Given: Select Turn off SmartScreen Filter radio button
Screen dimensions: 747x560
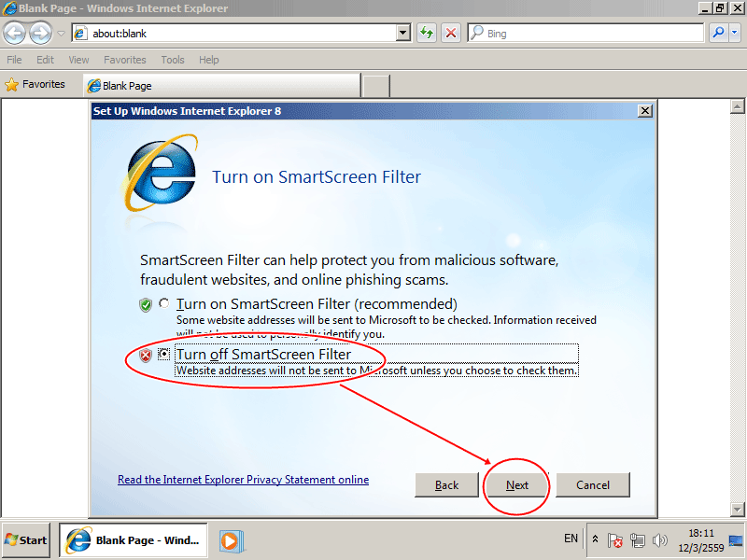Looking at the screenshot, I should pyautogui.click(x=164, y=354).
